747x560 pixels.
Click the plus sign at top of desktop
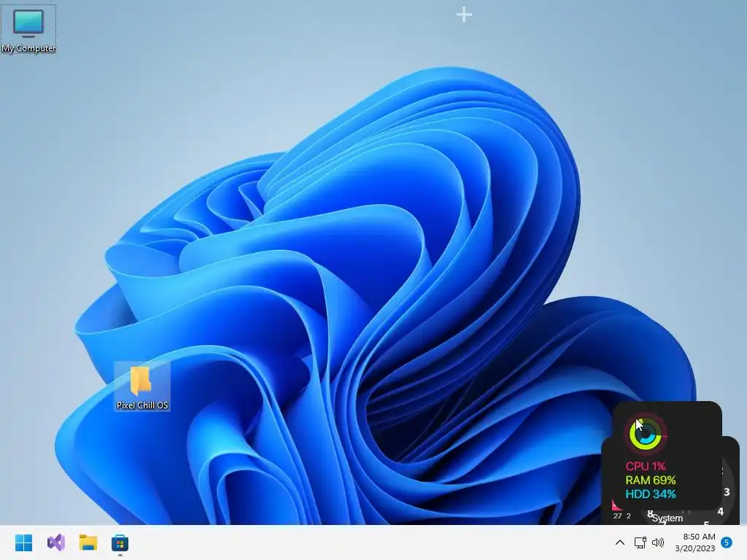point(464,15)
